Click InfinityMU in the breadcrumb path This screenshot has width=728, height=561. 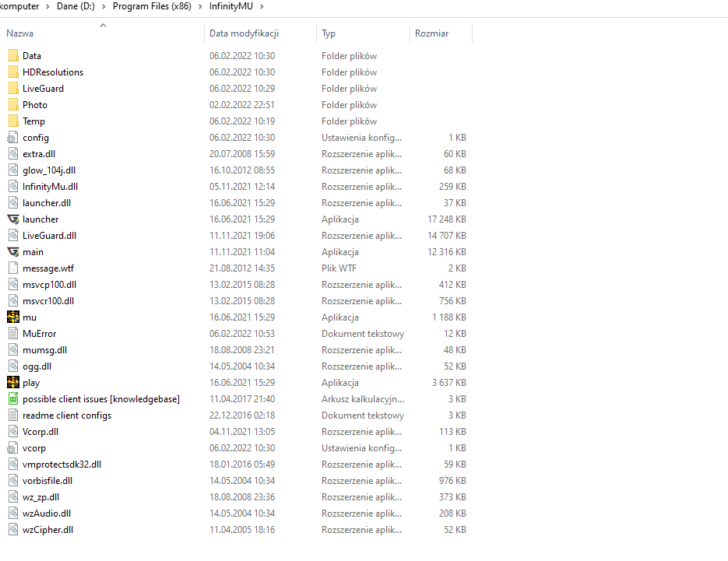point(230,6)
